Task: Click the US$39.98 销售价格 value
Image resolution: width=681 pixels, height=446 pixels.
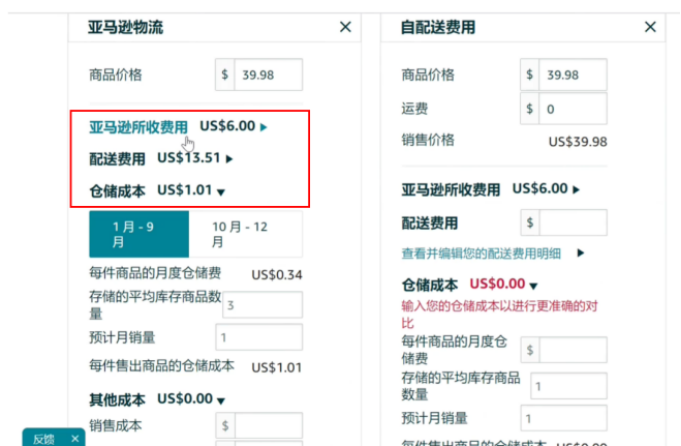Action: pos(578,142)
